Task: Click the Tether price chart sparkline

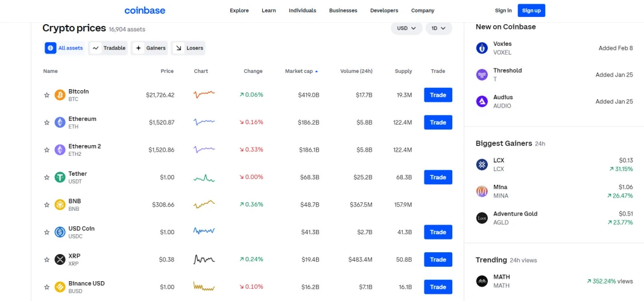Action: pyautogui.click(x=204, y=178)
